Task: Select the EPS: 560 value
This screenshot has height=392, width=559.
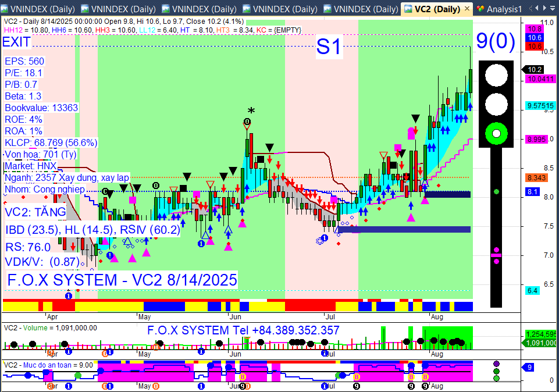Action: pos(24,61)
